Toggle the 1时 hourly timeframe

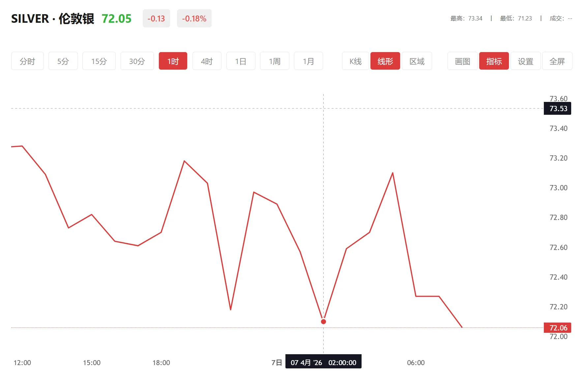pos(173,61)
